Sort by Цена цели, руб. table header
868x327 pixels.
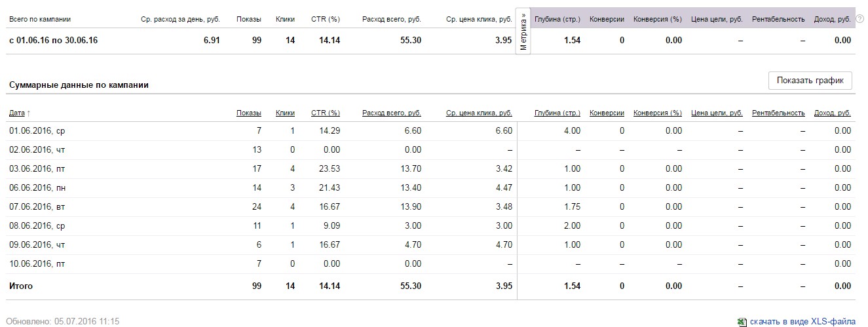pyautogui.click(x=717, y=113)
